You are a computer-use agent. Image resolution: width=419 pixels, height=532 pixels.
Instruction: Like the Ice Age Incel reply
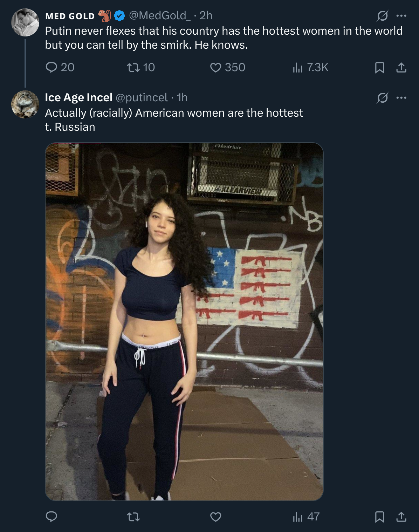pyautogui.click(x=215, y=517)
